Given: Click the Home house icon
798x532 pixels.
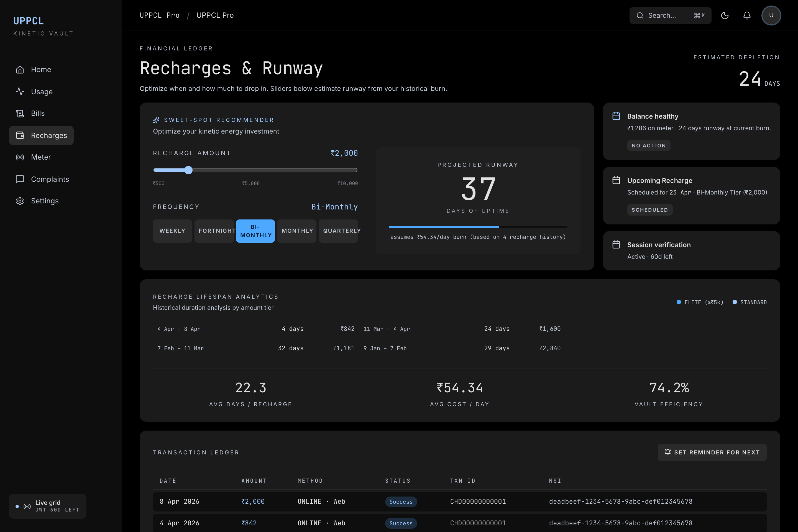Looking at the screenshot, I should coord(20,70).
